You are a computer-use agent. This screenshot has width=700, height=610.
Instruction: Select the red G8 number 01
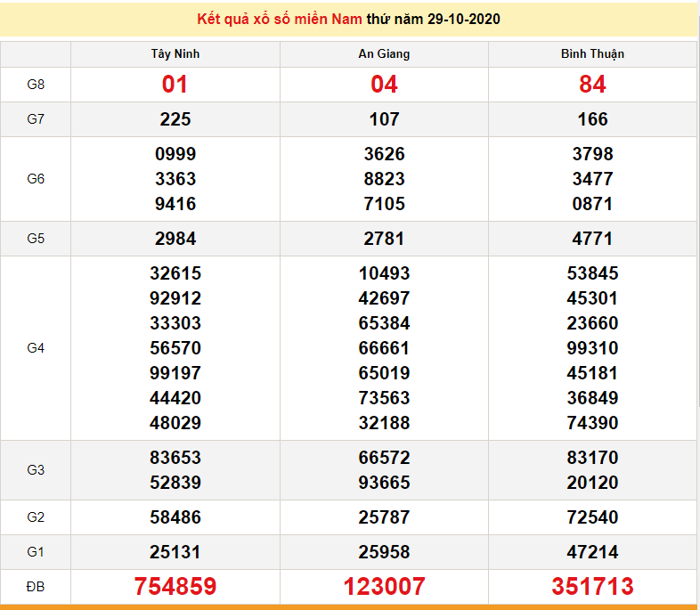[x=175, y=85]
